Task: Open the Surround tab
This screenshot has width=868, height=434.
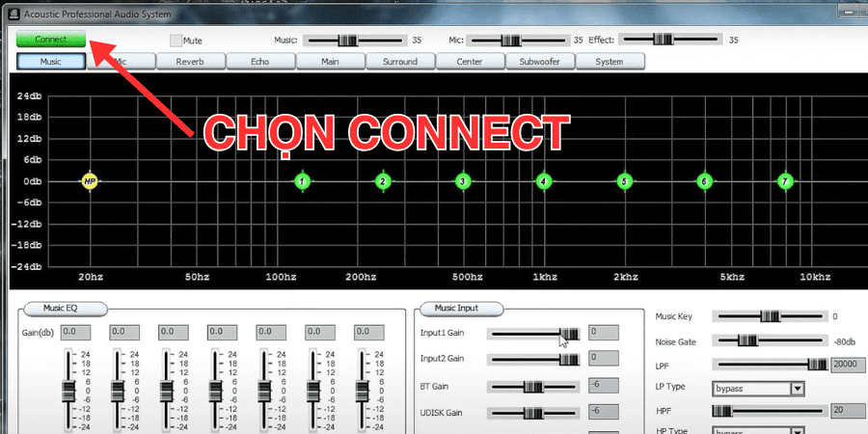Action: coord(400,62)
